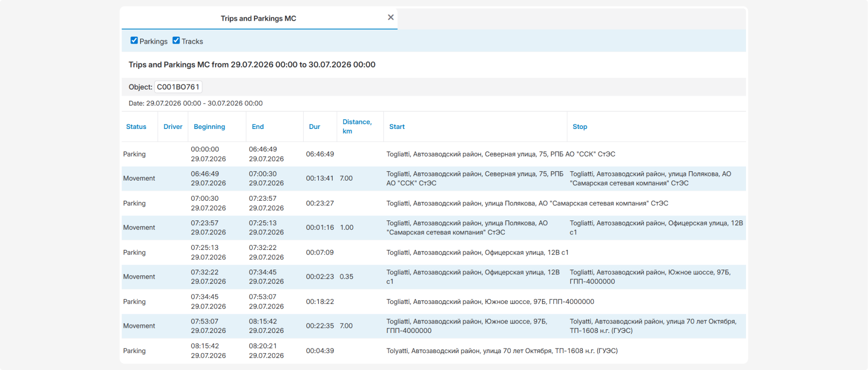Sort by Dur column header
The image size is (868, 370).
[x=314, y=127]
